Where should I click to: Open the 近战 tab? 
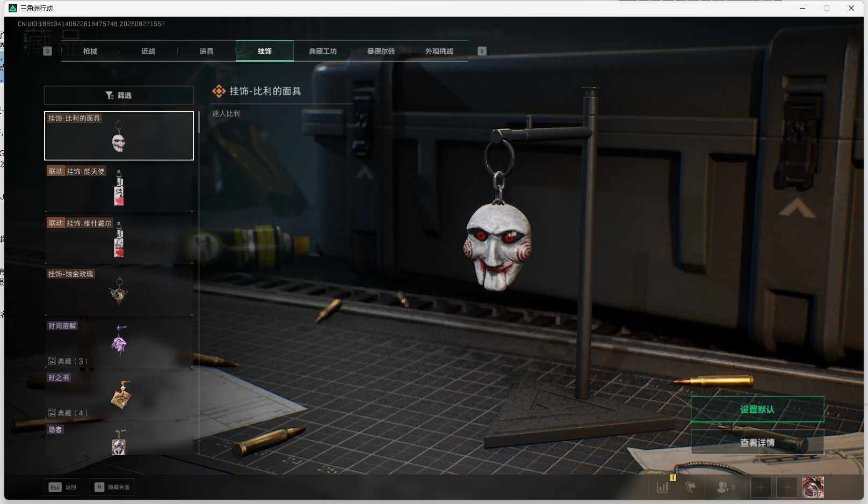(x=148, y=51)
